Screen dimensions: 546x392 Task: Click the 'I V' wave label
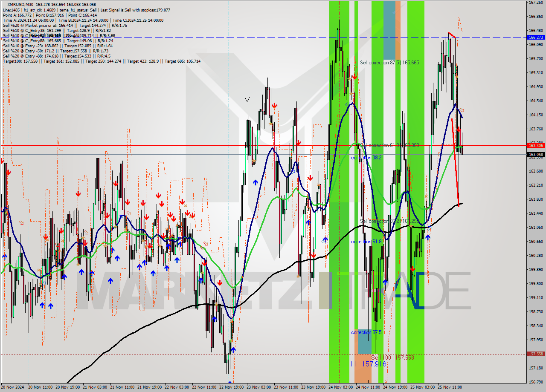(x=245, y=100)
